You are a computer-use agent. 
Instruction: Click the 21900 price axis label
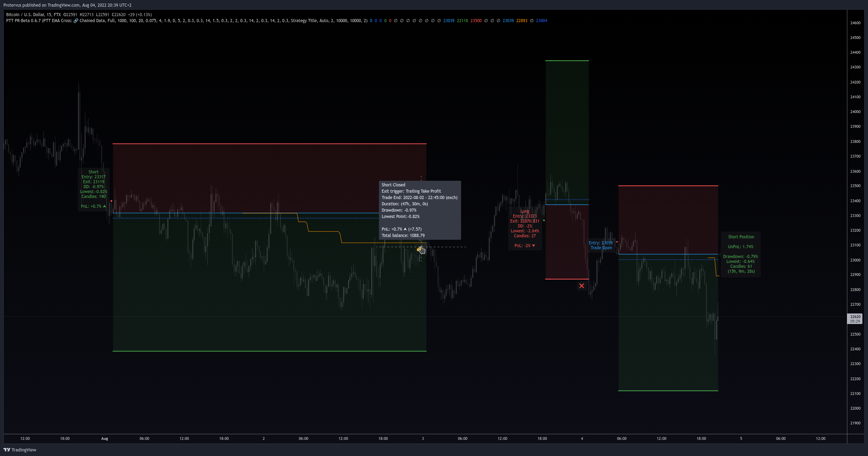coord(855,423)
